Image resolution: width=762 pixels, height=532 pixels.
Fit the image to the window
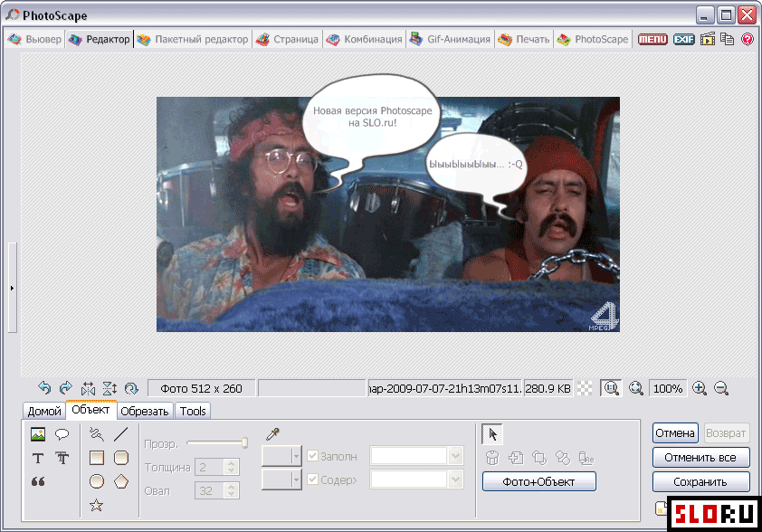(x=635, y=388)
